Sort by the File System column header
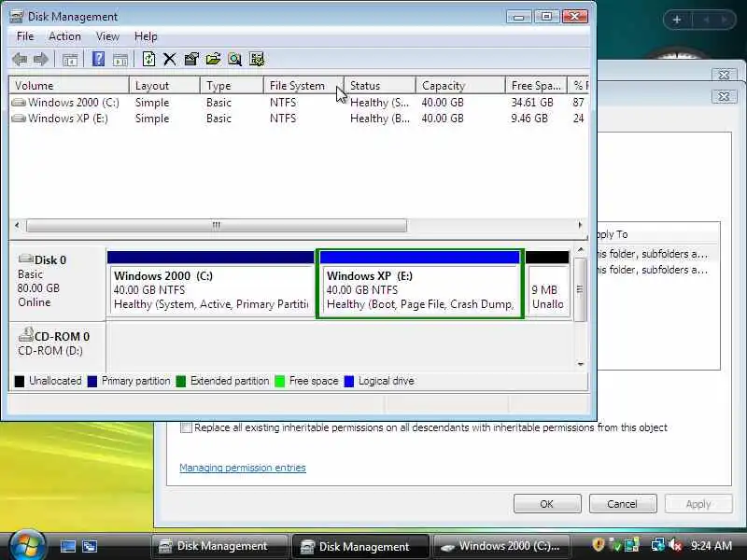Image resolution: width=747 pixels, height=560 pixels. pos(303,86)
